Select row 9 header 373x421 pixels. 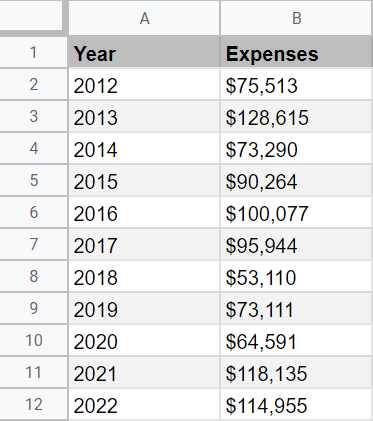[33, 308]
